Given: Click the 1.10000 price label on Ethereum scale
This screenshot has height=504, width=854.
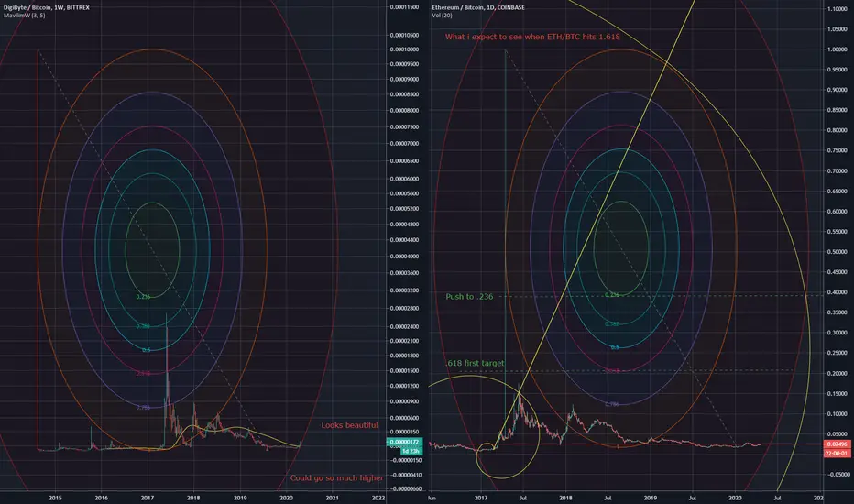Looking at the screenshot, I should [x=838, y=9].
